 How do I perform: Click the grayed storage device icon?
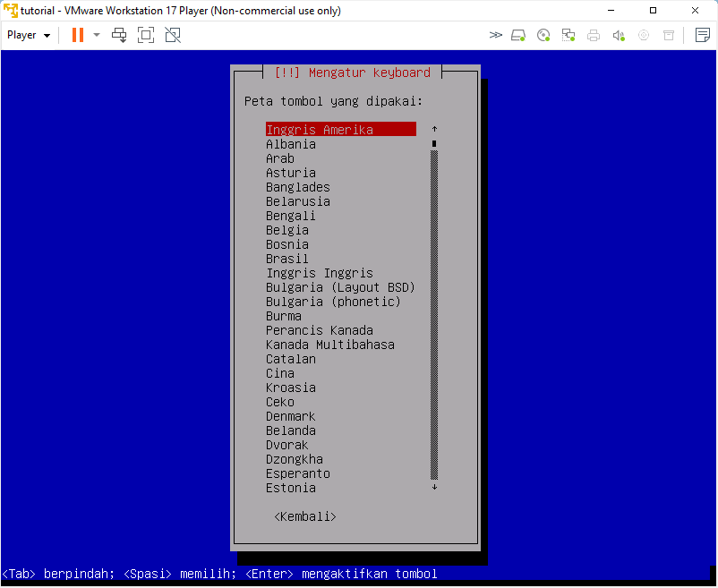(669, 35)
